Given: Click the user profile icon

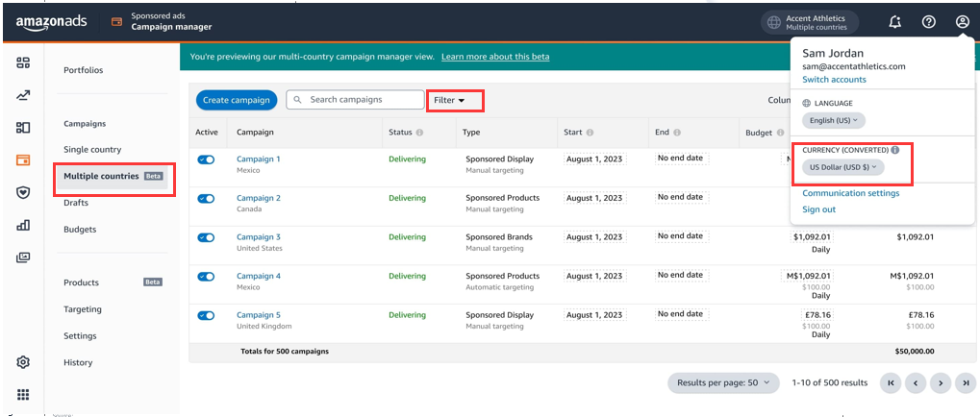Looking at the screenshot, I should click(x=962, y=22).
